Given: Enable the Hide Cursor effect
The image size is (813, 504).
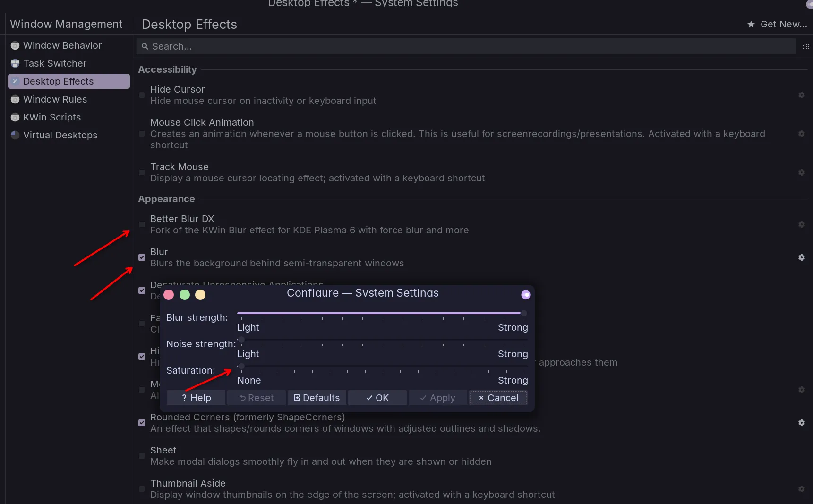Looking at the screenshot, I should point(142,95).
